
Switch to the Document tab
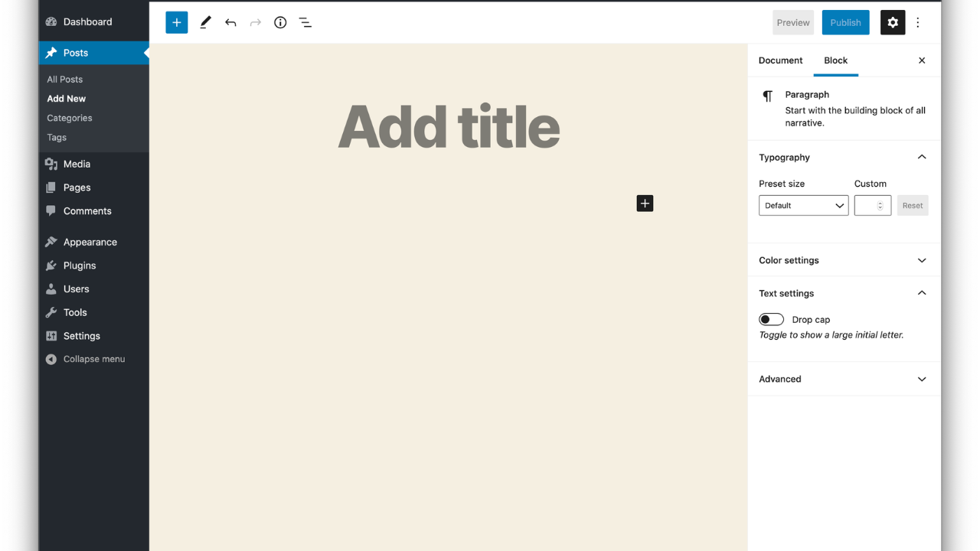click(780, 60)
